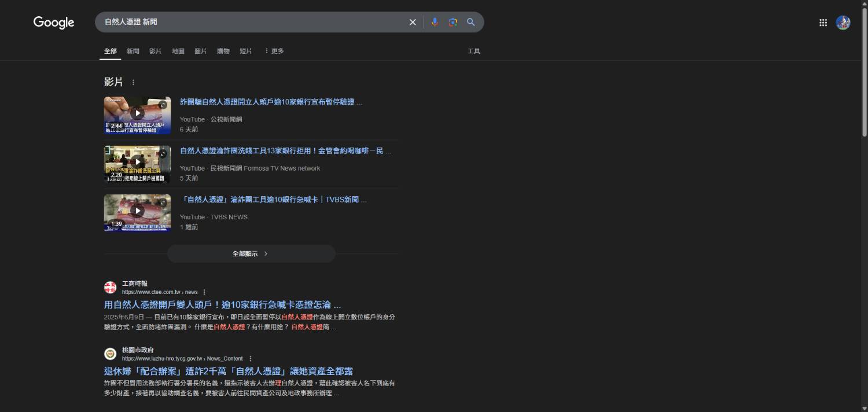868x412 pixels.
Task: Click the Google logo
Action: coord(54,23)
